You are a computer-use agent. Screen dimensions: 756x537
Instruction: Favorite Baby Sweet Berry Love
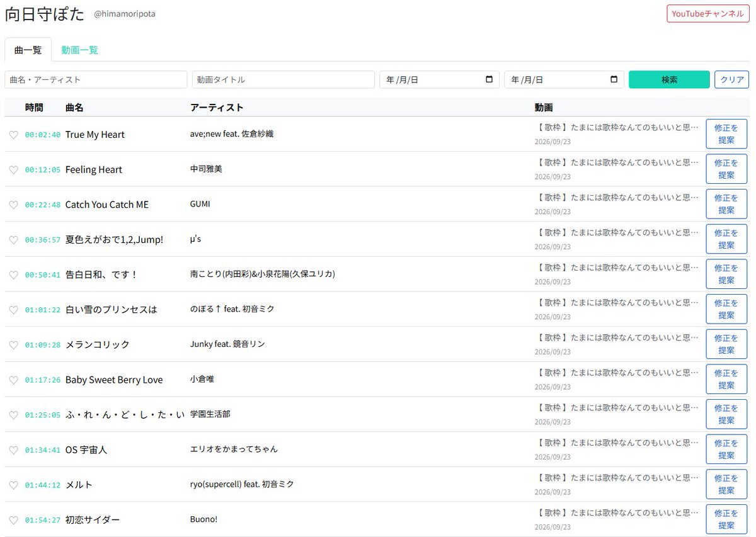coord(13,380)
